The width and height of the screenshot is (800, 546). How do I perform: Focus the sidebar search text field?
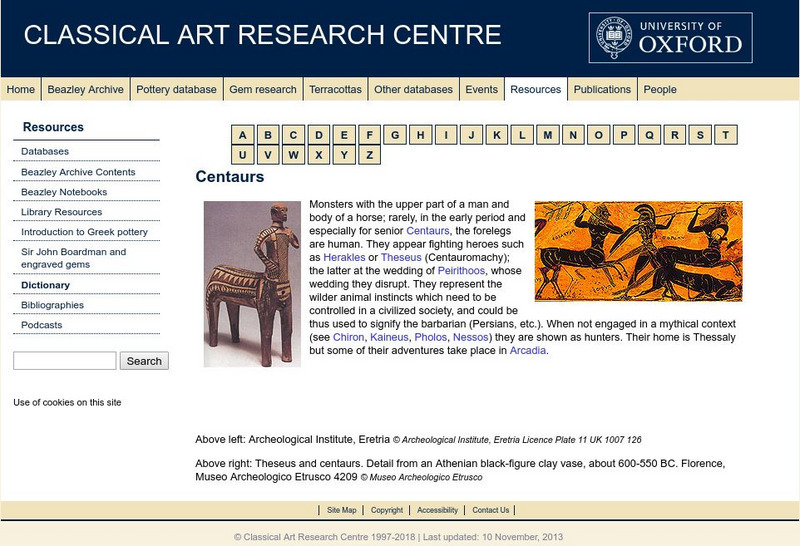tap(65, 361)
